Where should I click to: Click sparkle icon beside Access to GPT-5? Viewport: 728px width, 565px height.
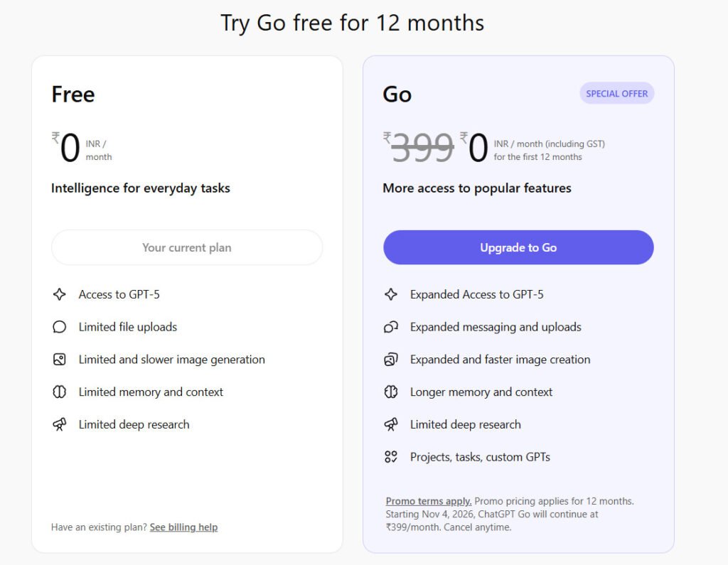click(60, 294)
